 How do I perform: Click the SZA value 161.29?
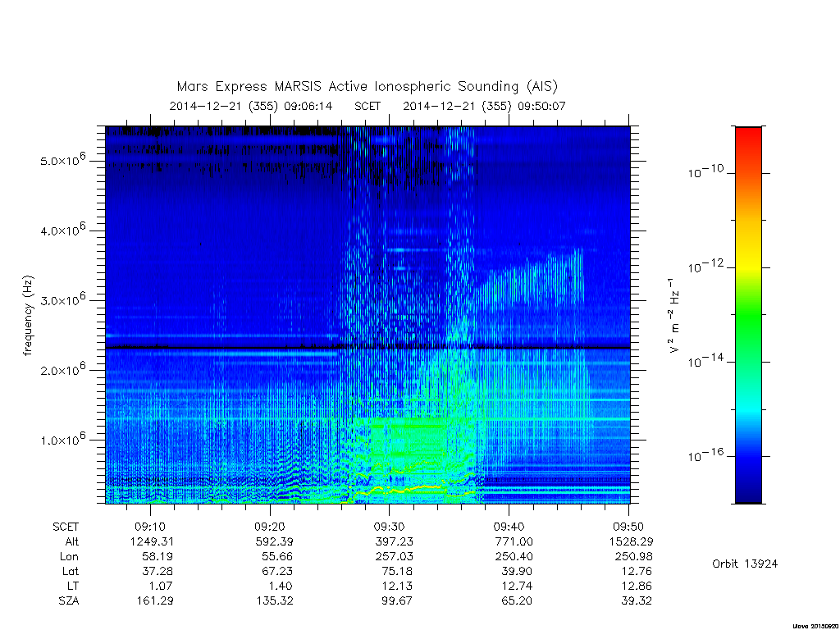155,600
